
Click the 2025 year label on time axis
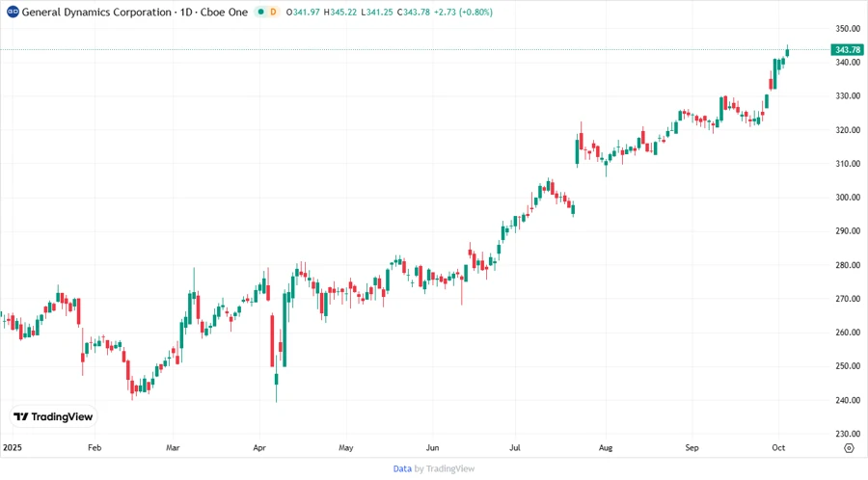tap(12, 448)
